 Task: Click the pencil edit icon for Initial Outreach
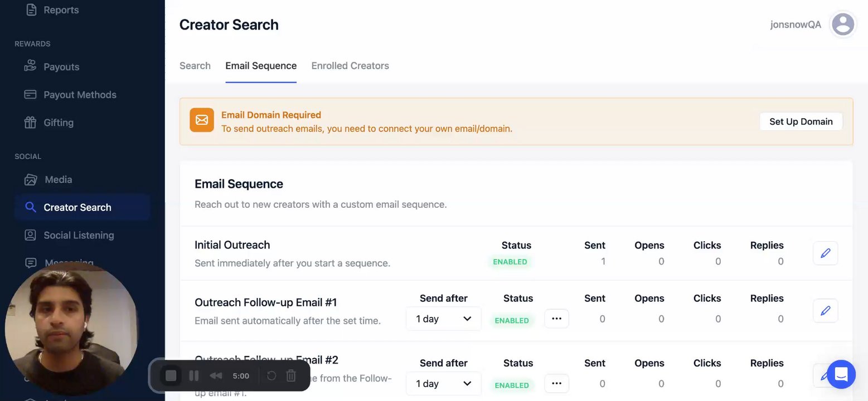point(825,253)
